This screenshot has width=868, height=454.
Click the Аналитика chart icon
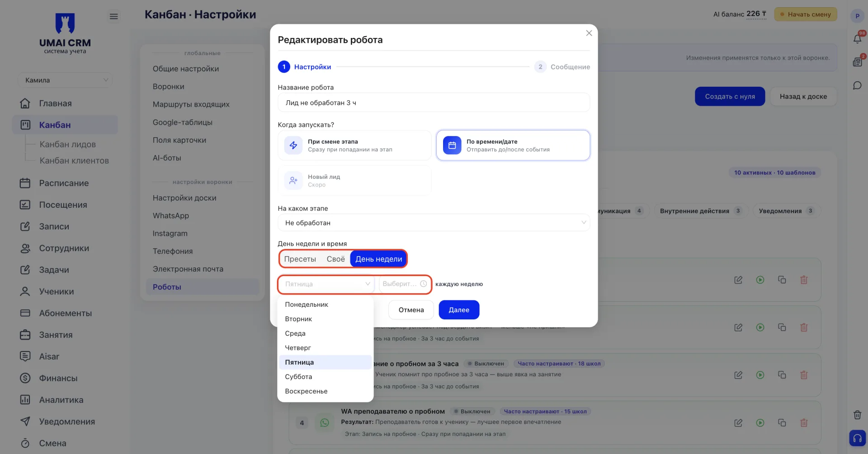pyautogui.click(x=25, y=400)
